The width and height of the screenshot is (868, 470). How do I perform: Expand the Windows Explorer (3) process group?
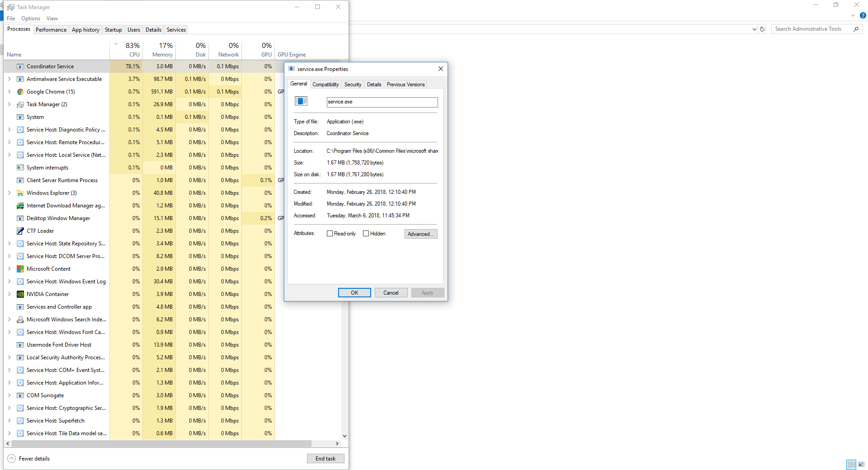[9, 193]
